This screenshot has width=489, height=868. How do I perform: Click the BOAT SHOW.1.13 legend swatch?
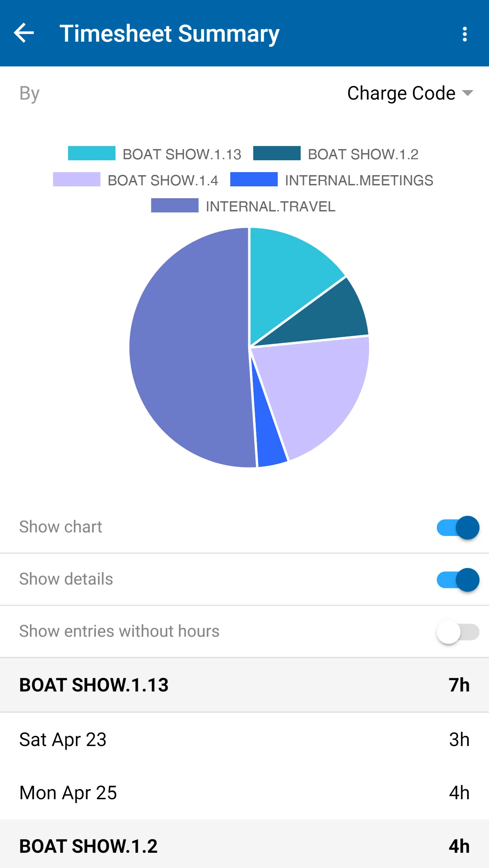pos(92,153)
